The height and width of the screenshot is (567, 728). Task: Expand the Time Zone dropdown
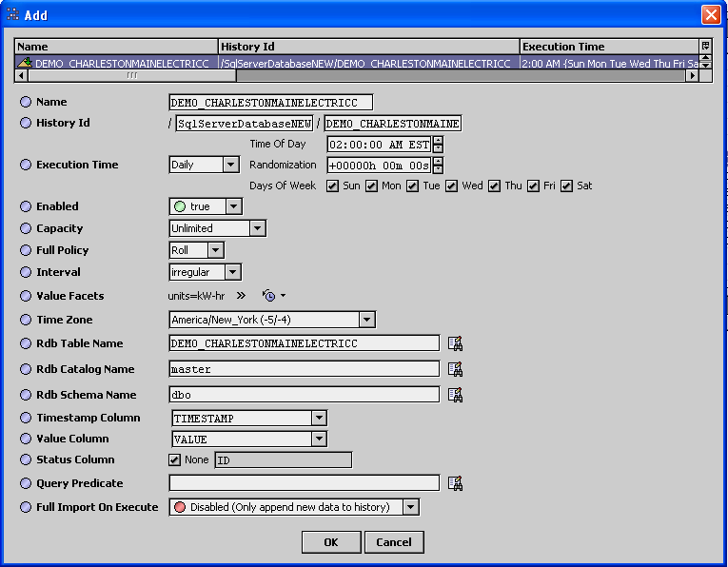click(x=271, y=320)
